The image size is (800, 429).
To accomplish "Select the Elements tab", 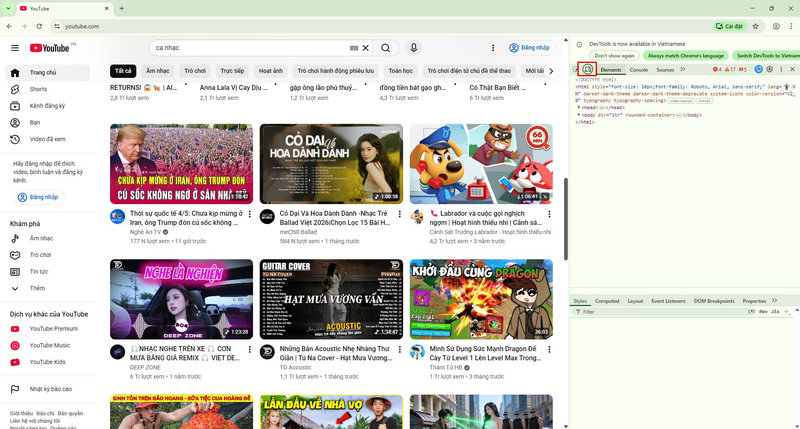I will 611,70.
